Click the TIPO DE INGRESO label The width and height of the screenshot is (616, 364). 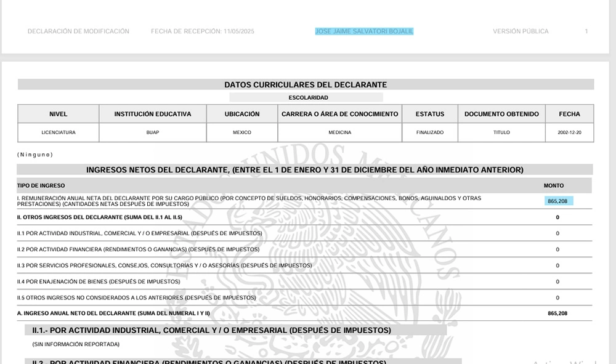tap(41, 185)
